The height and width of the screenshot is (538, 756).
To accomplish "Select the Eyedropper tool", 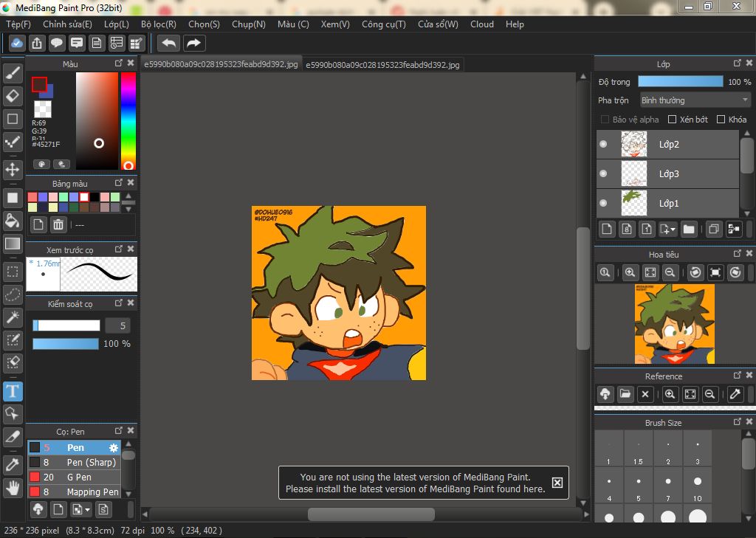I will 13,465.
